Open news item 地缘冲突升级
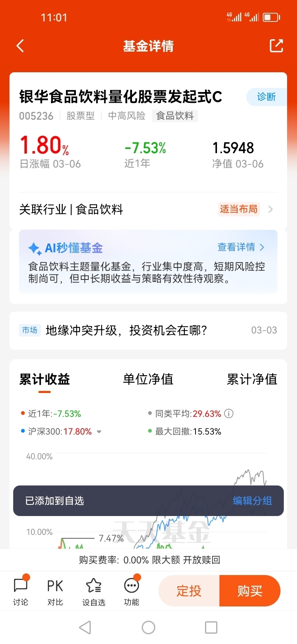The height and width of the screenshot is (644, 297). (148, 330)
